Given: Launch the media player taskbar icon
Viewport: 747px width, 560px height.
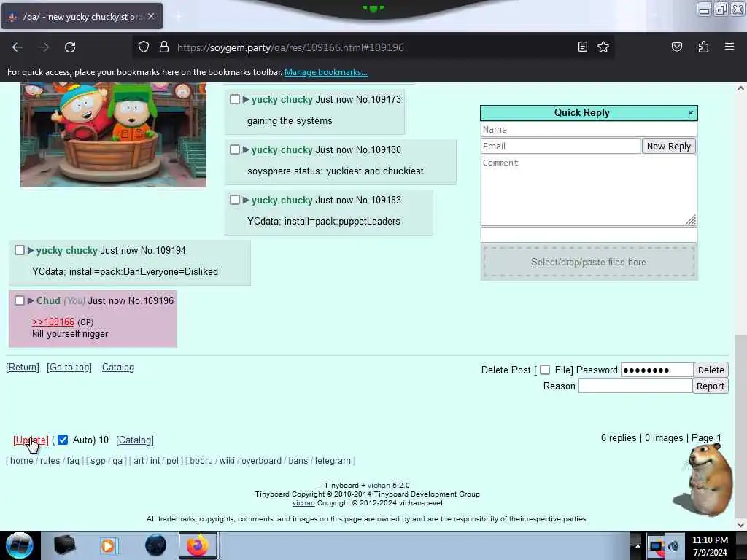Looking at the screenshot, I should [x=108, y=545].
